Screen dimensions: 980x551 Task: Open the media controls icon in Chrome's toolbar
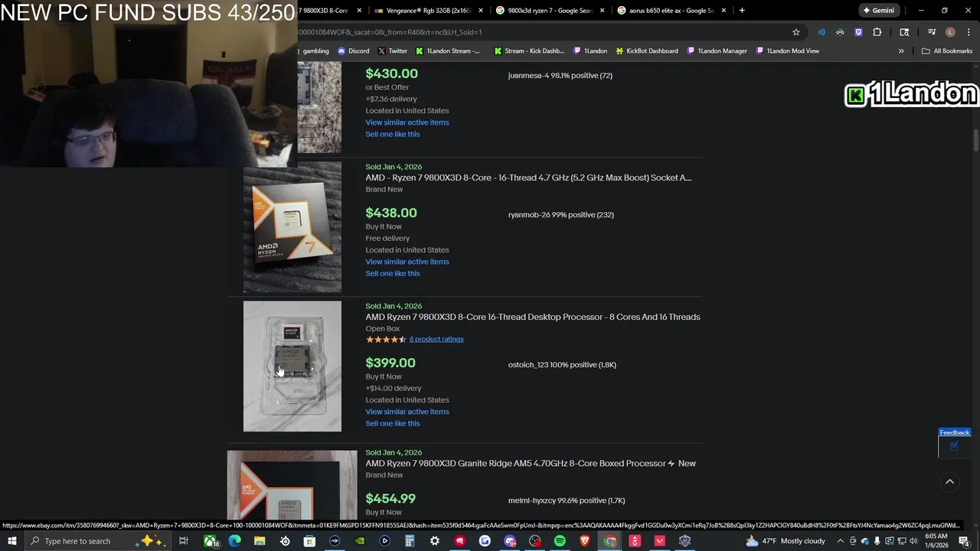932,32
